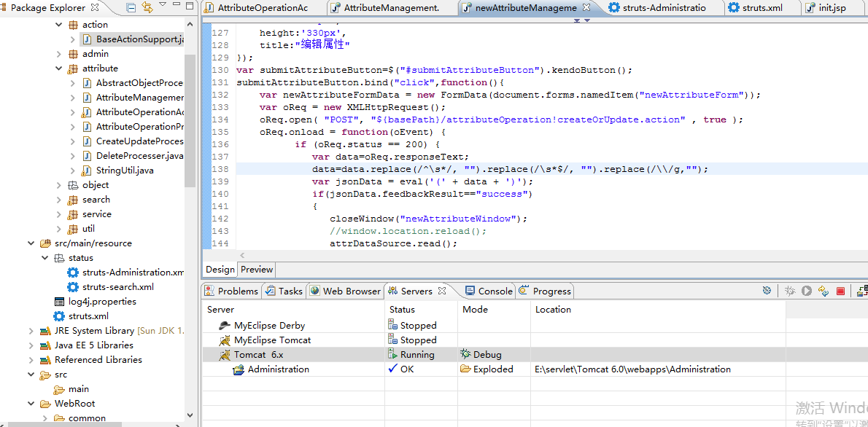Toggle Link with Editor in Package Explorer
This screenshot has height=427, width=868.
[147, 8]
